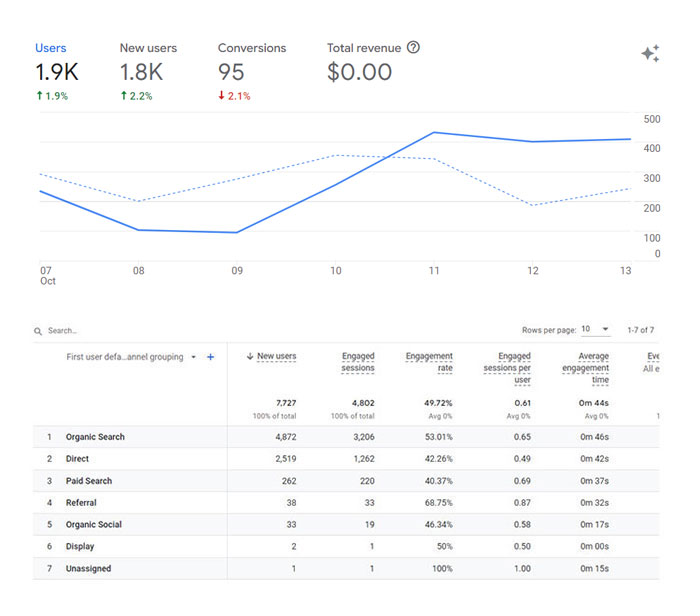Click the Unassigned row label
The width and height of the screenshot is (700, 616).
[88, 569]
